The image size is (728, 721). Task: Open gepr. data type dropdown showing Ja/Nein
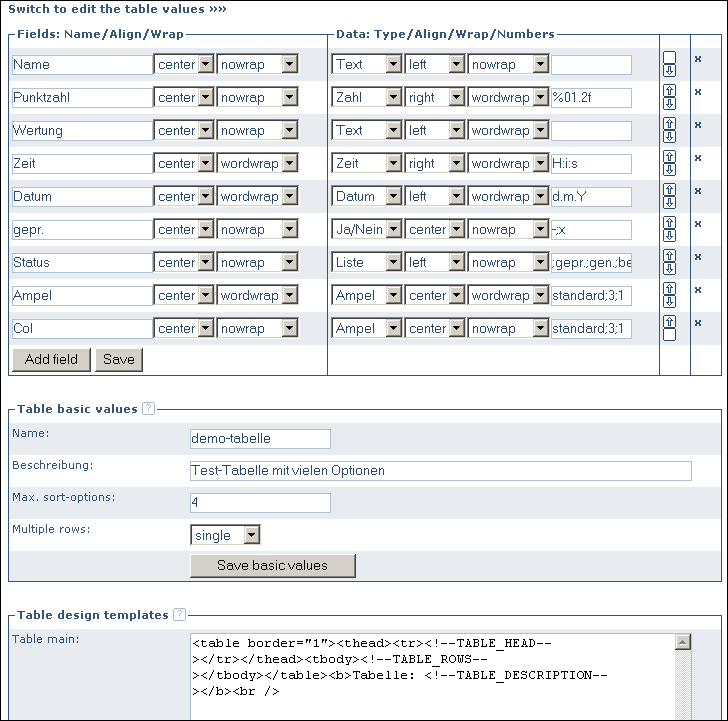pos(367,229)
